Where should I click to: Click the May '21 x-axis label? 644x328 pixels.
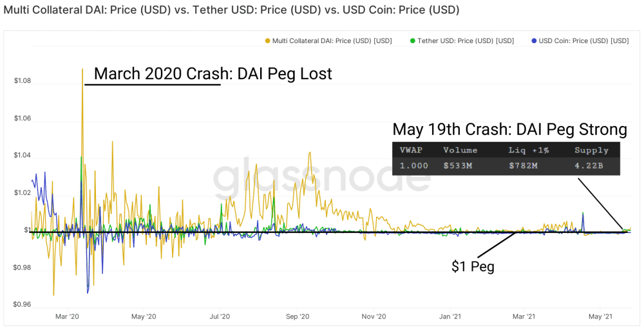[601, 316]
